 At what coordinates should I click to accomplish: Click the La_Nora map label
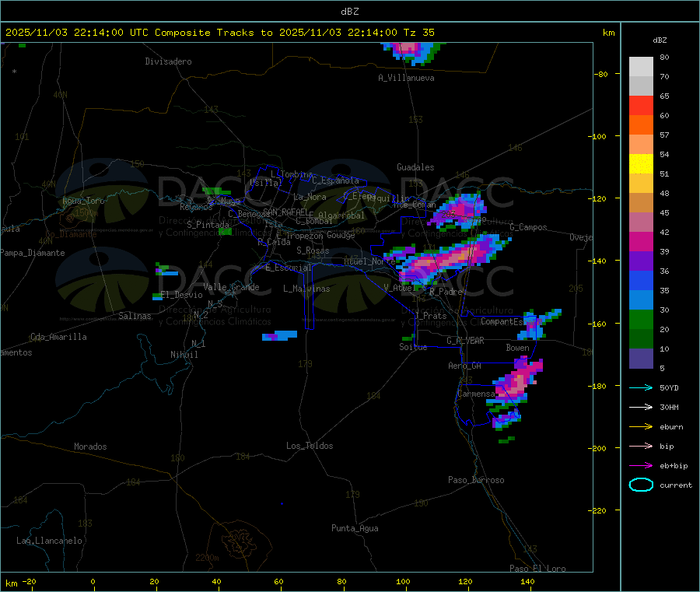pyautogui.click(x=310, y=197)
